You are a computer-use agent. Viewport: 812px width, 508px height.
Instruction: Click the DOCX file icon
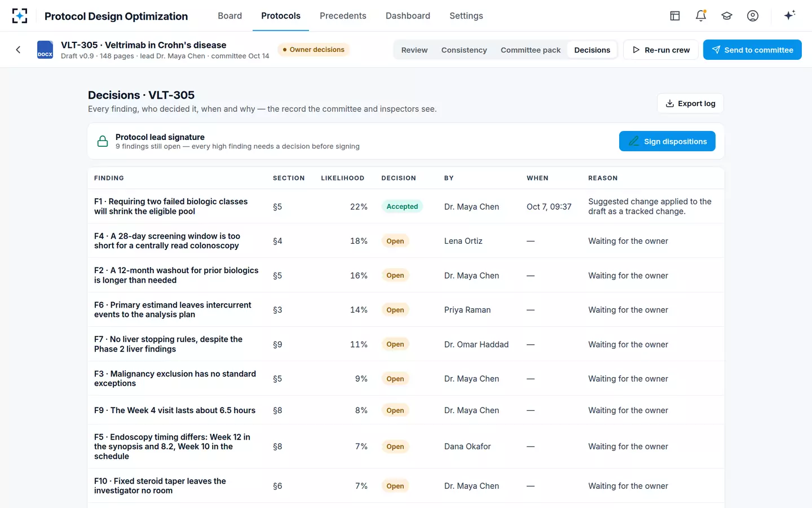pos(45,50)
